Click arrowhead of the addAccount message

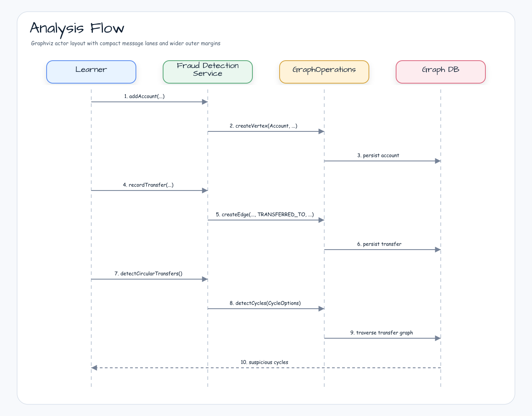[205, 102]
